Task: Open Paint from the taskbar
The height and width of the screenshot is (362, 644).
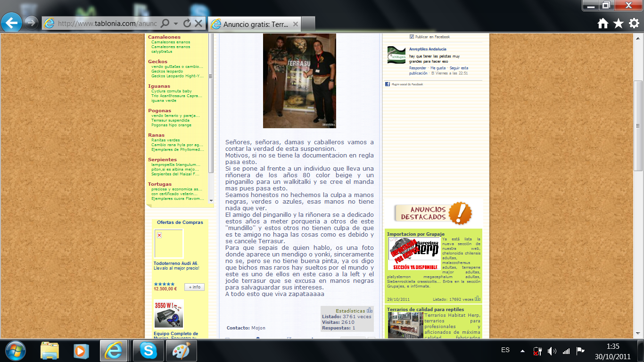Action: tap(181, 351)
